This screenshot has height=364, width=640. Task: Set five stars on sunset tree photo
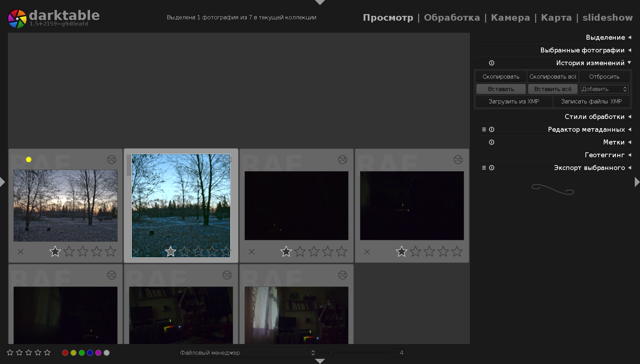coord(110,251)
